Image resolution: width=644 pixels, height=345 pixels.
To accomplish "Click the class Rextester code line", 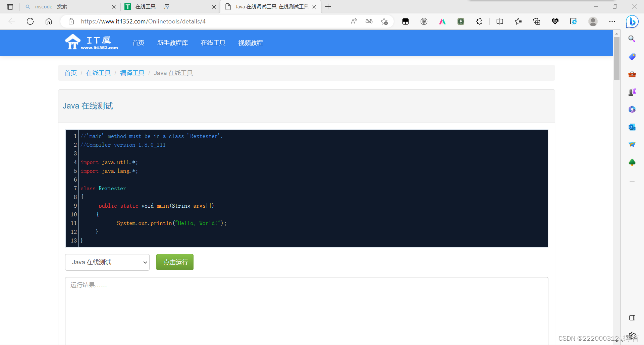I will point(103,189).
